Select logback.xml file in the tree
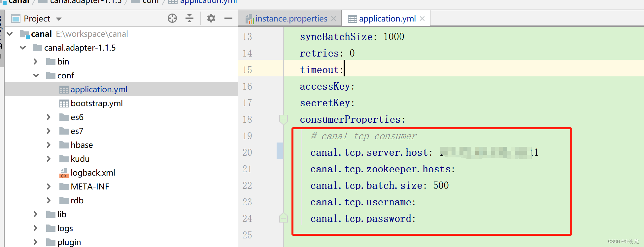Viewport: 644px width, 247px height. 121,173
